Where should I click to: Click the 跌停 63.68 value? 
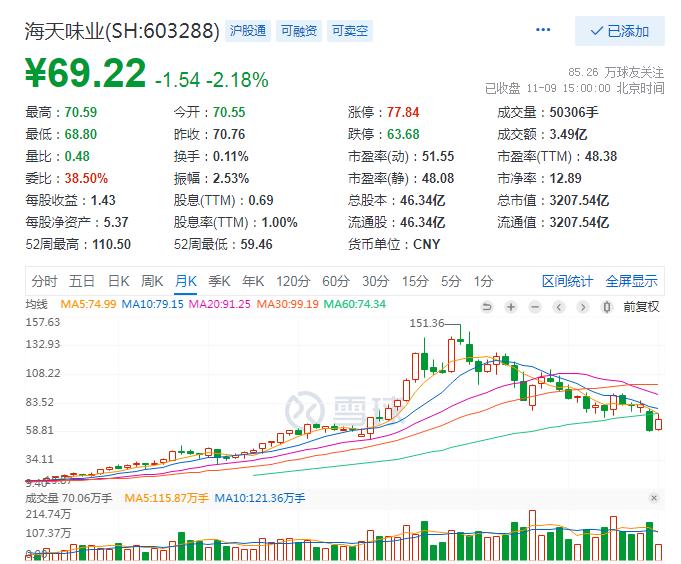pos(403,134)
